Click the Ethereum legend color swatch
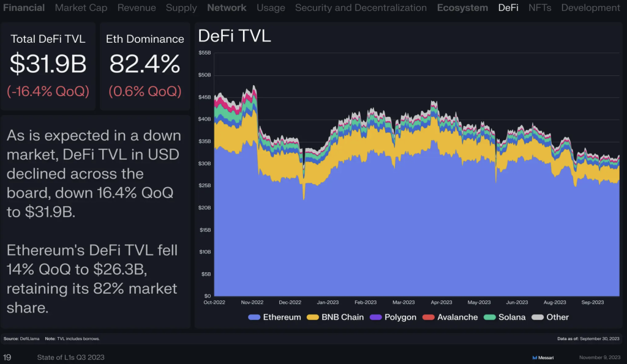627x364 pixels. click(254, 318)
